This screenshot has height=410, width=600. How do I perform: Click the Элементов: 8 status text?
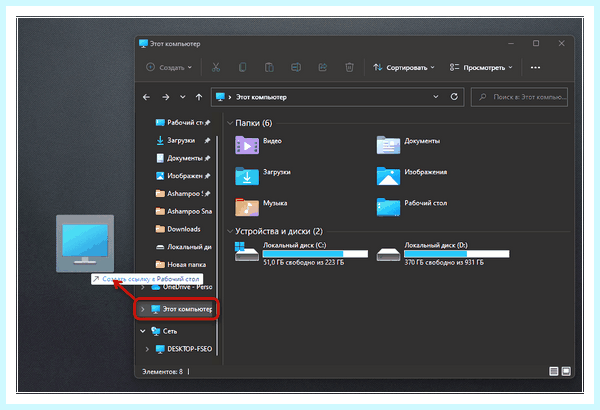click(x=163, y=372)
